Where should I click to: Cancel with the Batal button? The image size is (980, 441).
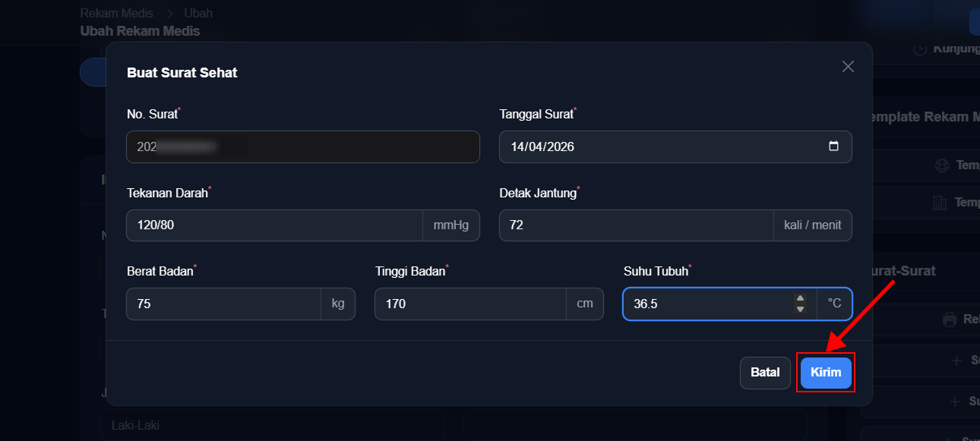click(x=765, y=373)
